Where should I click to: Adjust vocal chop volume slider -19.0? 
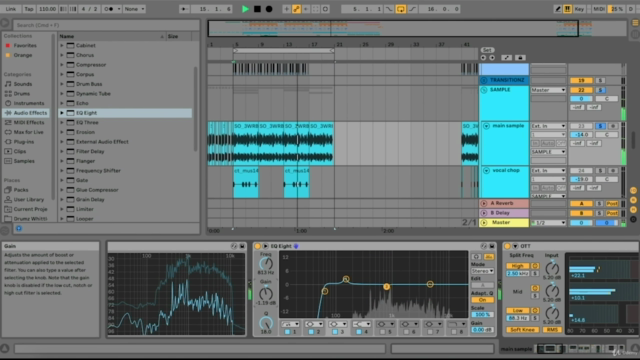[581, 179]
